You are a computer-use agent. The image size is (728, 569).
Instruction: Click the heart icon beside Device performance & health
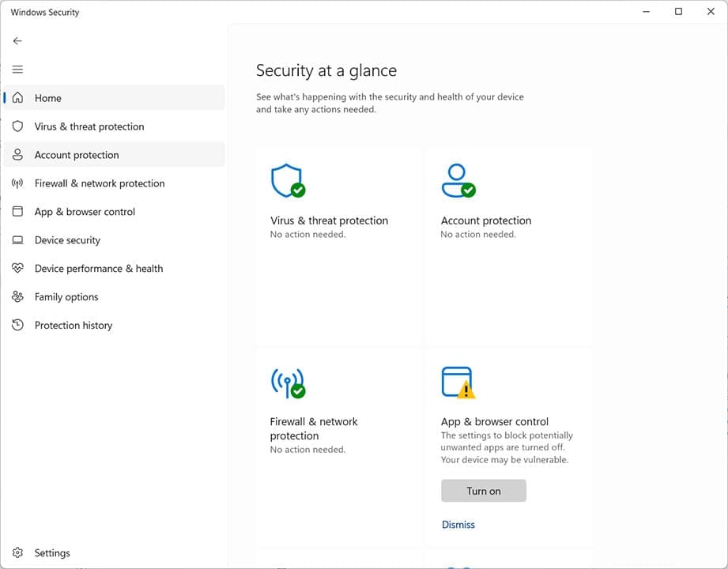point(17,268)
